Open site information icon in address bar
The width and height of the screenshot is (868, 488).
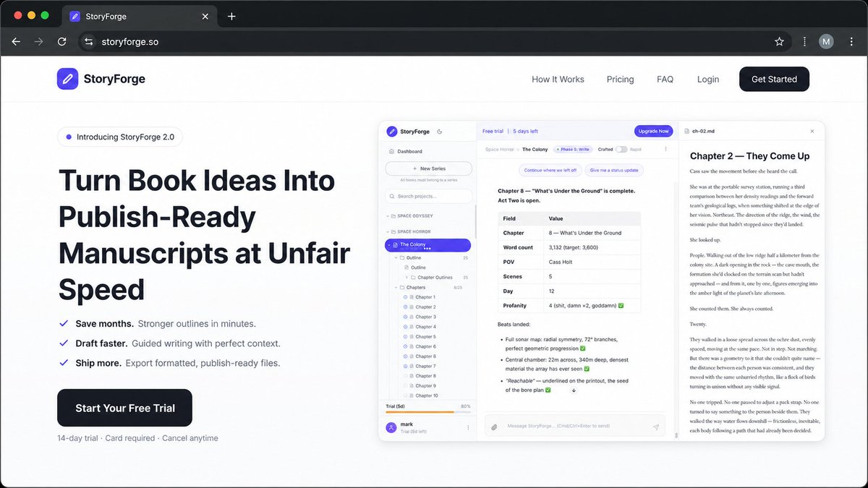tap(88, 42)
